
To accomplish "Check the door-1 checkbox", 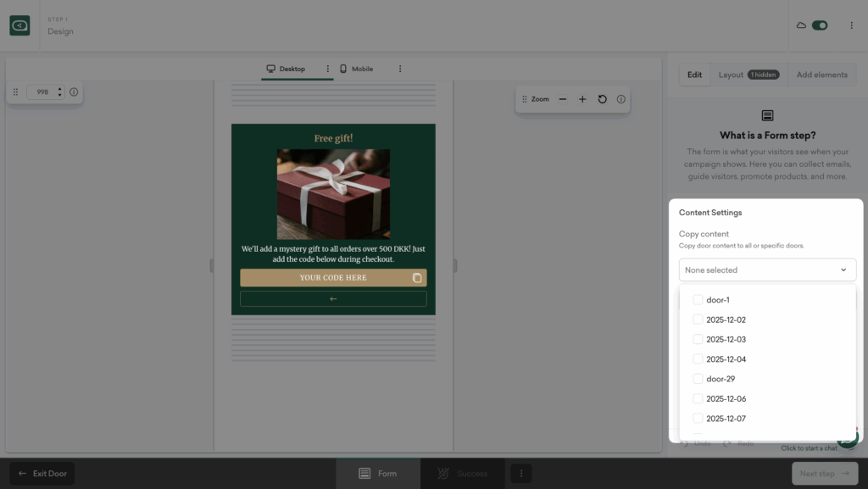I will (698, 300).
